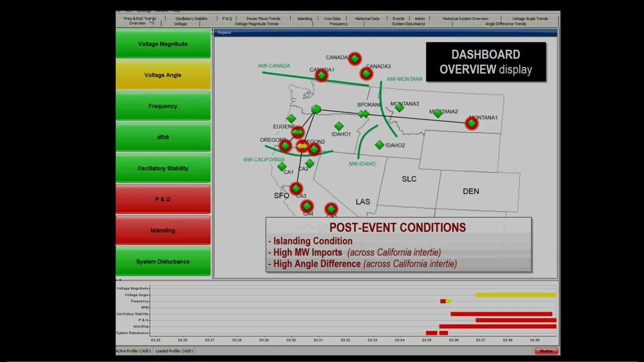Click the NW-MONTANA region label

click(405, 79)
